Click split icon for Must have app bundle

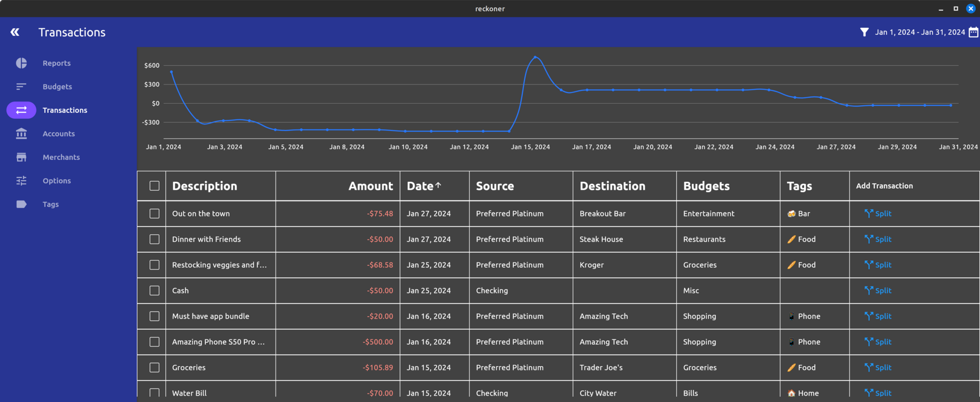(x=869, y=316)
